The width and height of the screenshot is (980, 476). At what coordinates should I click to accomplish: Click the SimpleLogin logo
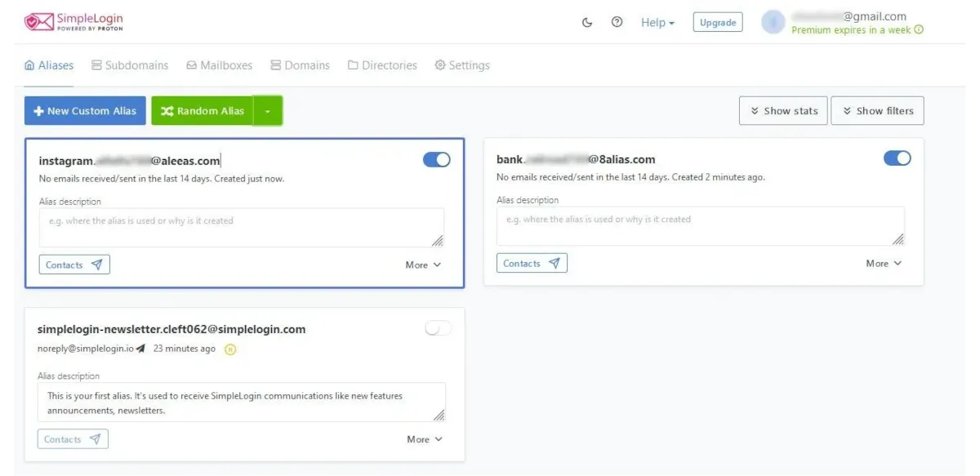[73, 22]
